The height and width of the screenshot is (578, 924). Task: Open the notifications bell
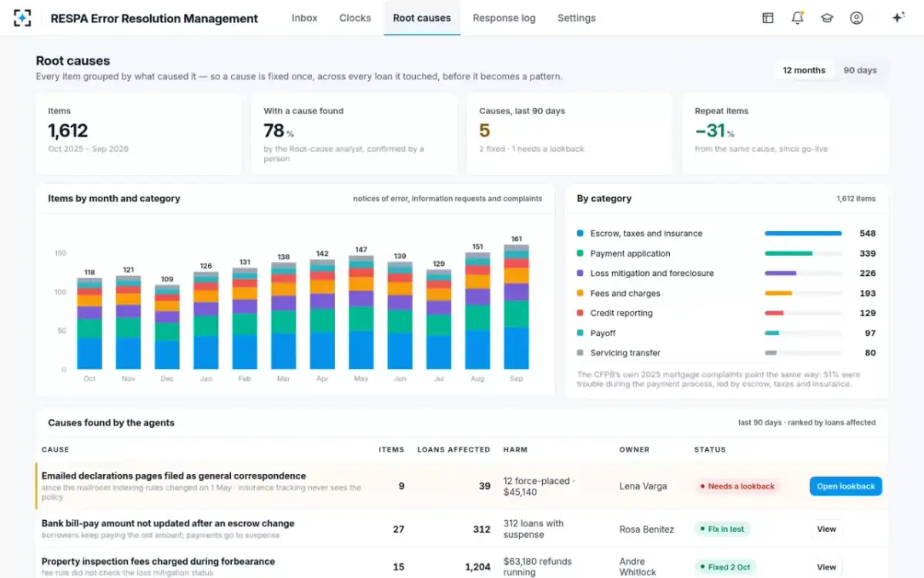[x=797, y=18]
